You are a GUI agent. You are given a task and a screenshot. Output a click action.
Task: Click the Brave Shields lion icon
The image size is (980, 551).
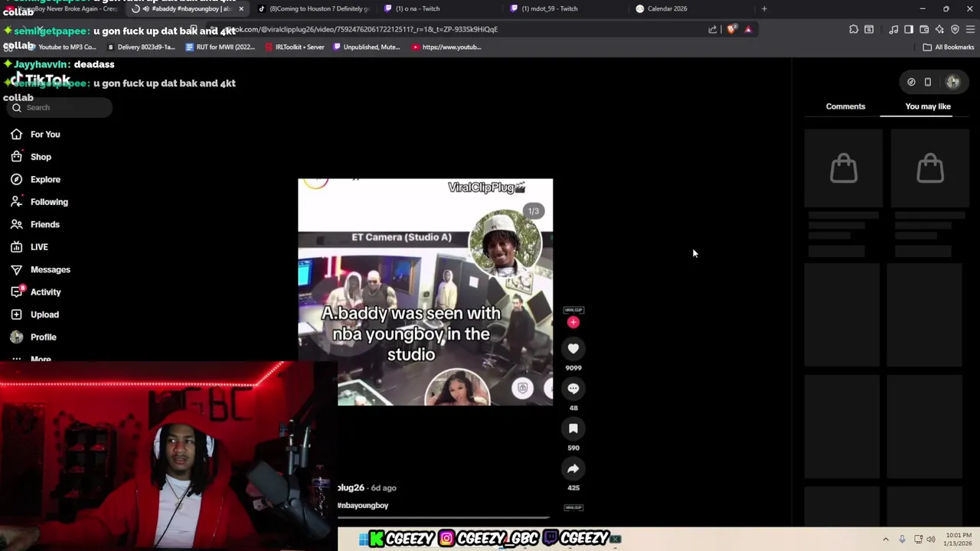tap(732, 29)
